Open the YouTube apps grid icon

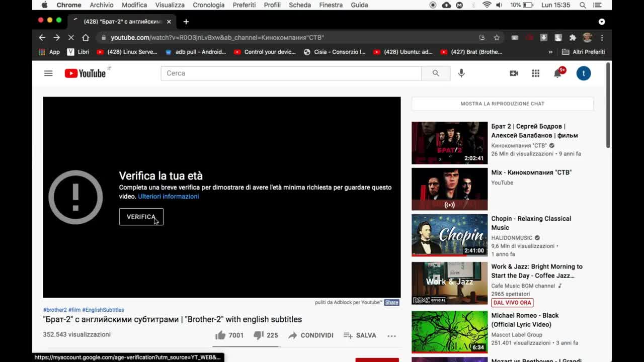click(536, 73)
